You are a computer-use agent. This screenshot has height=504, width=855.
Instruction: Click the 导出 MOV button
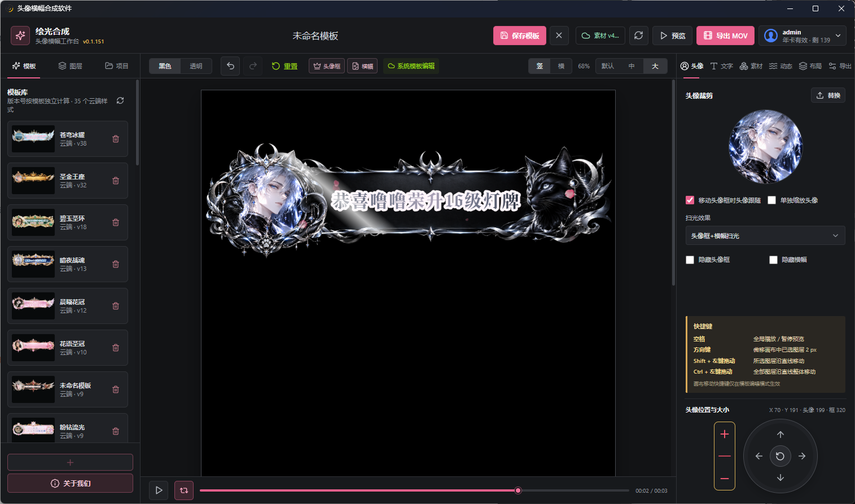pos(725,36)
